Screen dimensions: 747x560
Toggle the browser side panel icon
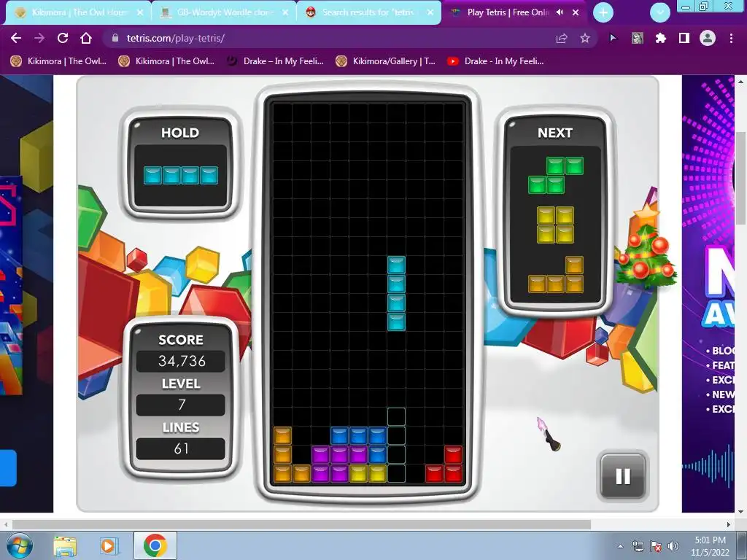(x=684, y=38)
